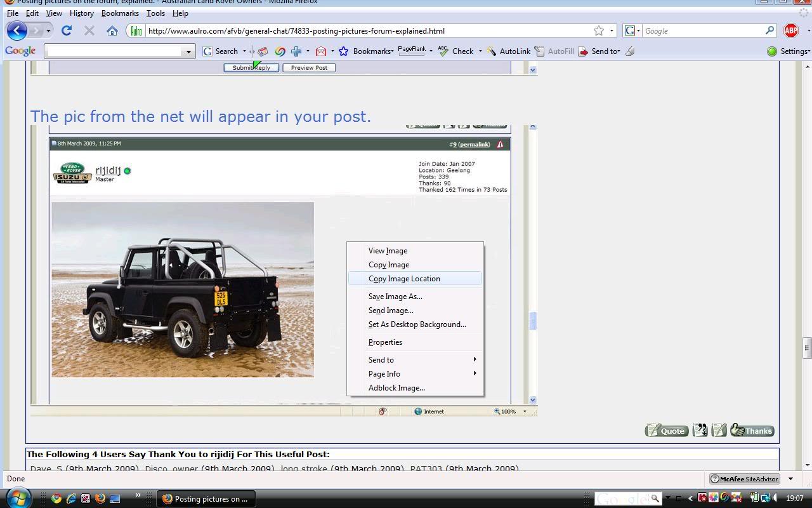The width and height of the screenshot is (812, 508).
Task: Toggle AutoLink in the Google toolbar
Action: pyautogui.click(x=508, y=51)
